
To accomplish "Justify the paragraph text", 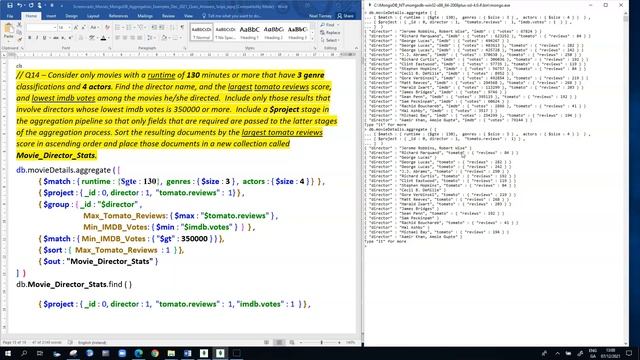I will coord(140,38).
